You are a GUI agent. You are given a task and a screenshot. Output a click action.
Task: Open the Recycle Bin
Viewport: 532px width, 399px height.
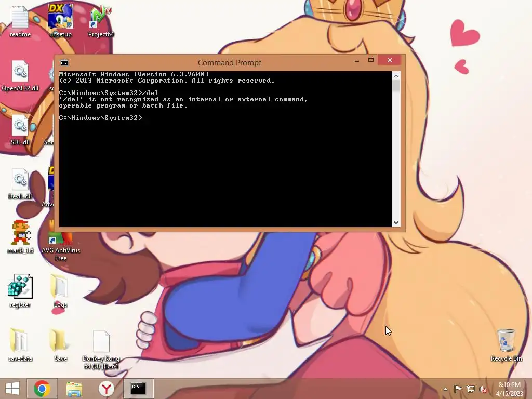coord(506,345)
